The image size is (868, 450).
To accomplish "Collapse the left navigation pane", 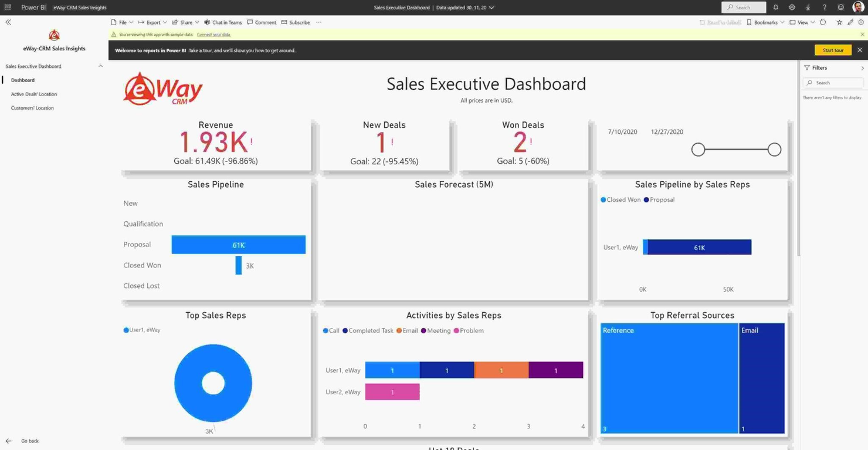I will tap(8, 22).
